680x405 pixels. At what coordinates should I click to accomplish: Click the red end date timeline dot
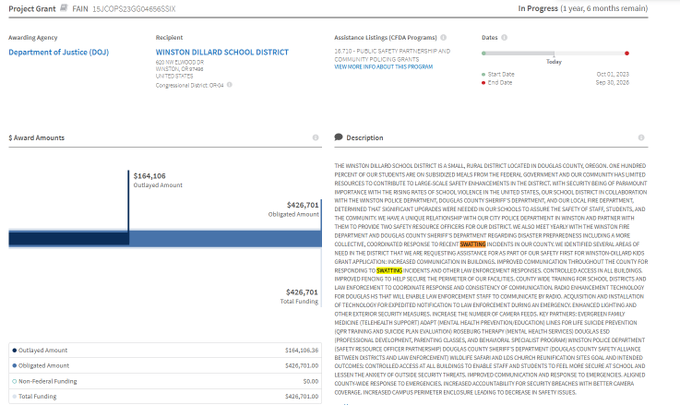pos(627,53)
